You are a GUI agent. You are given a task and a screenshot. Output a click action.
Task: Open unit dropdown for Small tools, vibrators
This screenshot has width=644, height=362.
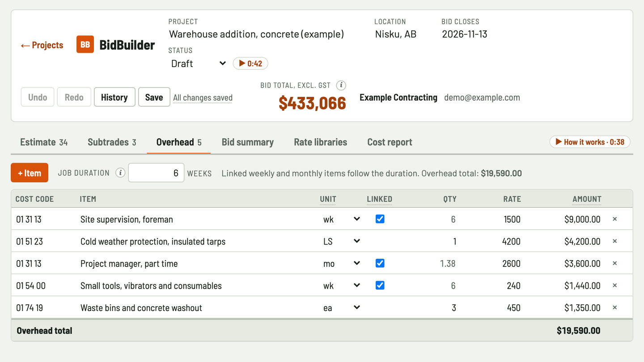point(341,286)
